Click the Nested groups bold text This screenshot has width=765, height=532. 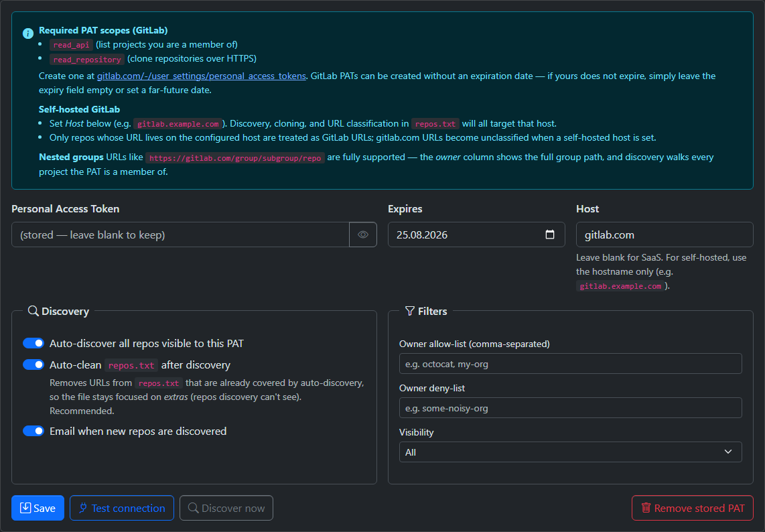pos(71,157)
